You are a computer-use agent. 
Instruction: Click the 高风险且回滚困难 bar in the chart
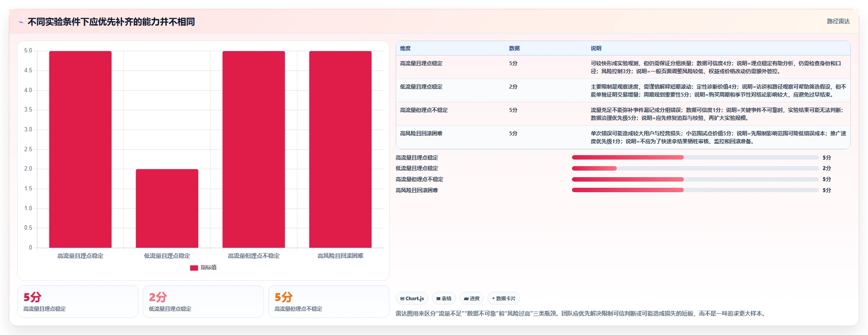point(340,149)
